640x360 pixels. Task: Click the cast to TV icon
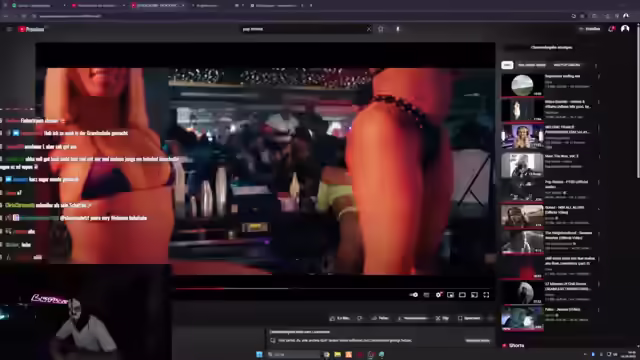coord(474,295)
